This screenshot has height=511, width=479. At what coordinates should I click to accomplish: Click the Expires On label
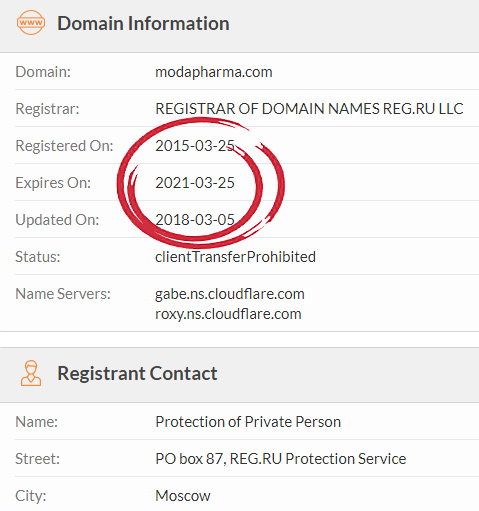[x=53, y=183]
